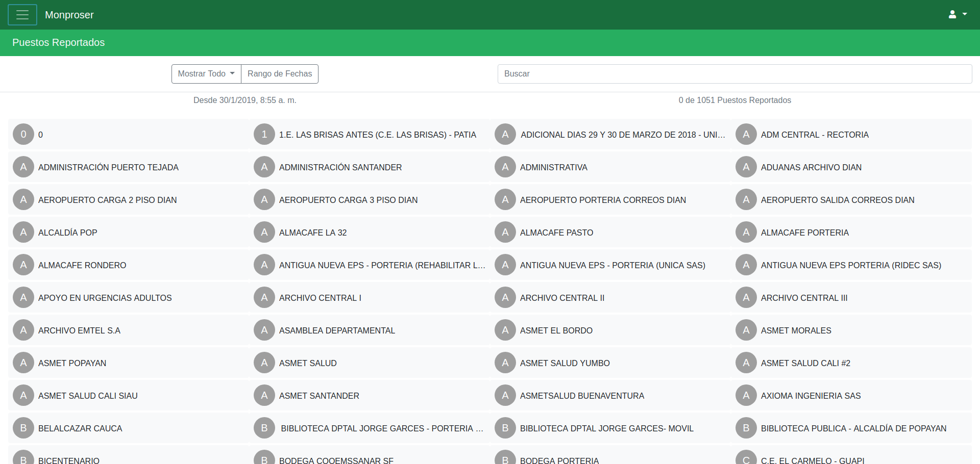The height and width of the screenshot is (464, 980).
Task: Select ADMINISTRACIÓN PUERTO TEJADA entry
Action: (x=108, y=167)
